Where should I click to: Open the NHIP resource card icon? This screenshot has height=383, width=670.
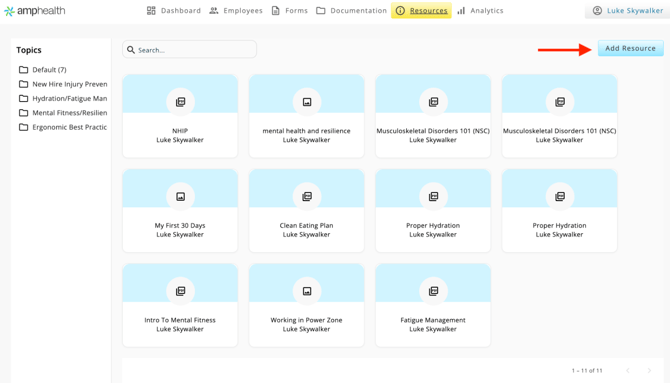[x=180, y=102]
